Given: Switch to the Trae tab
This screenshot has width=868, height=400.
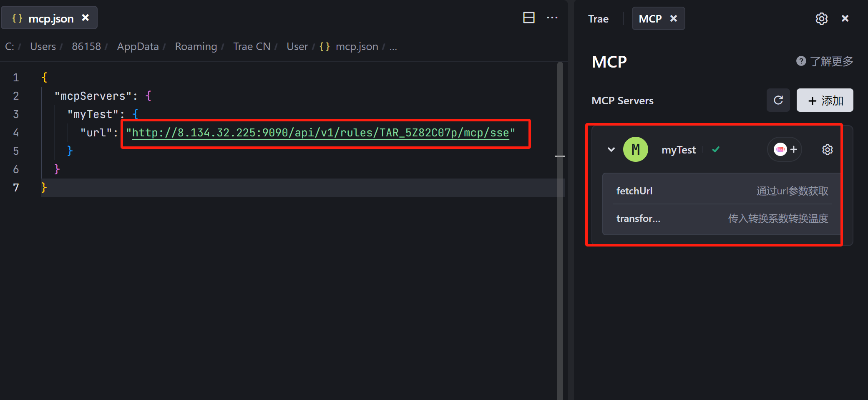Looking at the screenshot, I should [x=598, y=19].
